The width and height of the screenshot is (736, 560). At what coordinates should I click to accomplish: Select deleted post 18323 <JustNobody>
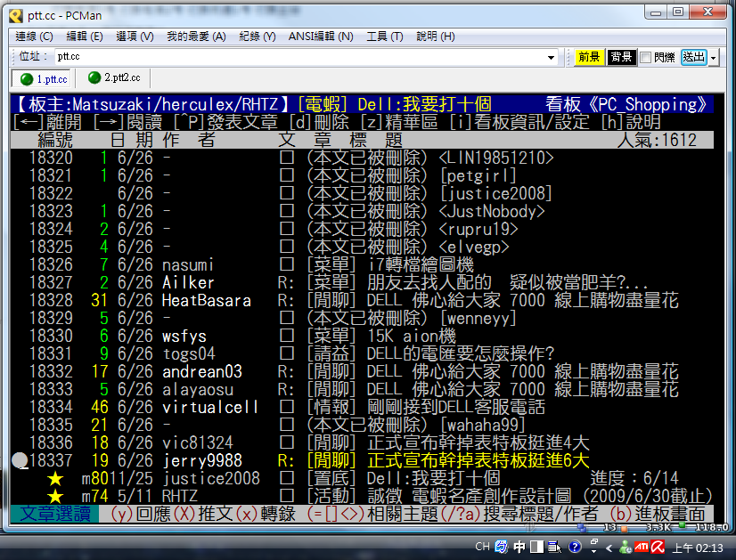pyautogui.click(x=362, y=211)
